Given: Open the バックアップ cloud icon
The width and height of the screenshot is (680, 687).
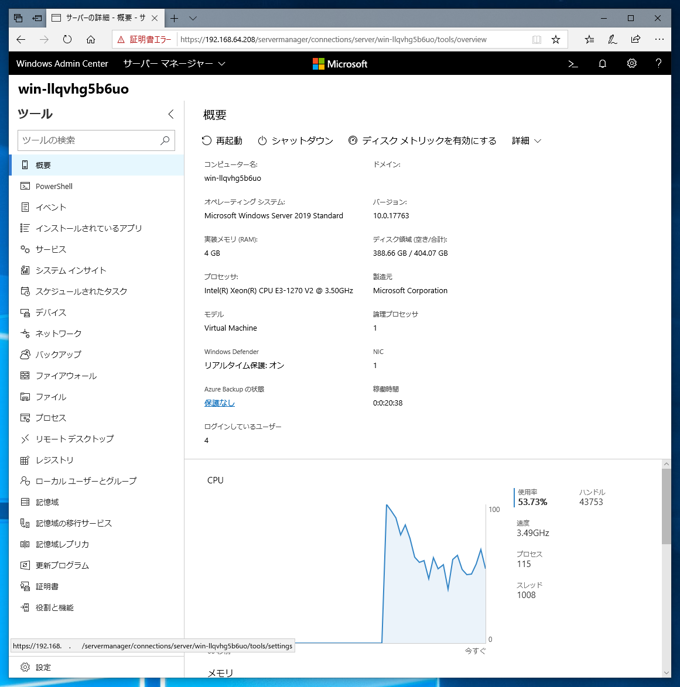Looking at the screenshot, I should coord(25,354).
